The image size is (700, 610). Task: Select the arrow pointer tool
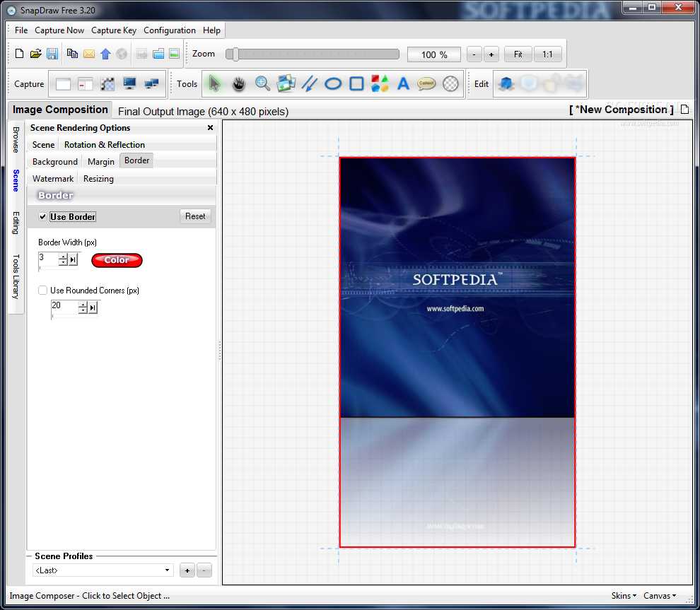tap(215, 83)
